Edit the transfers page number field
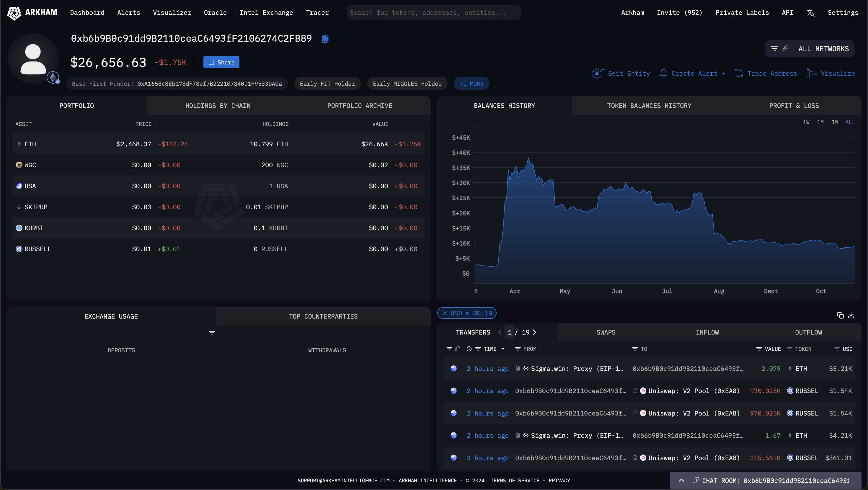 (x=510, y=332)
